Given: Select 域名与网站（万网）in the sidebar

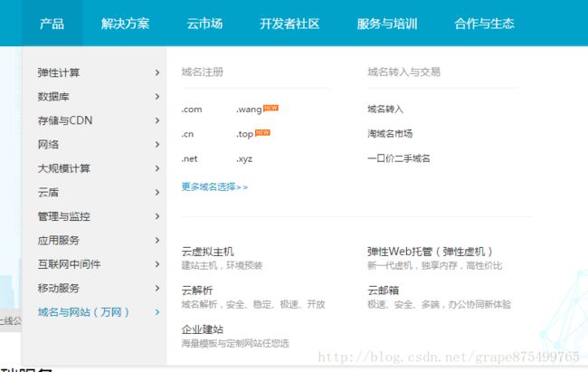Looking at the screenshot, I should pos(83,312).
